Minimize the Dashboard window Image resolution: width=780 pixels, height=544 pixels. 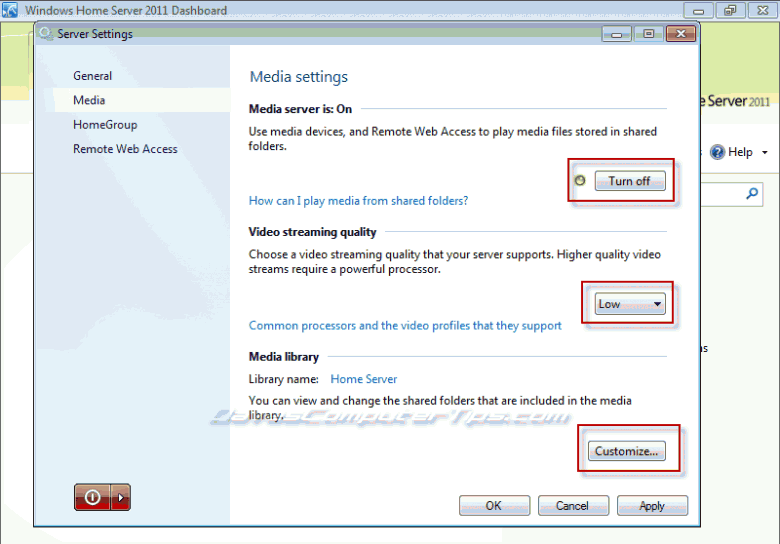tap(698, 10)
